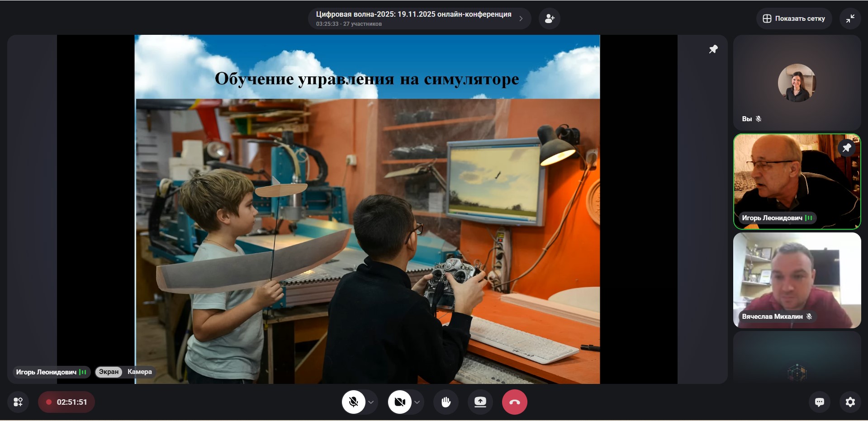The image size is (868, 421).
Task: Expand camera options arrow
Action: pyautogui.click(x=417, y=402)
